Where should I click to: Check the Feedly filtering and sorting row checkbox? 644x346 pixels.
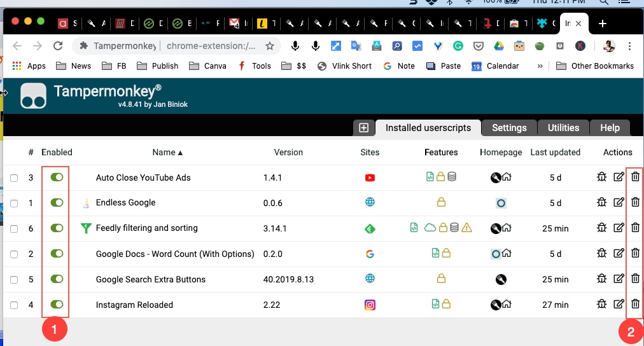[x=14, y=229]
